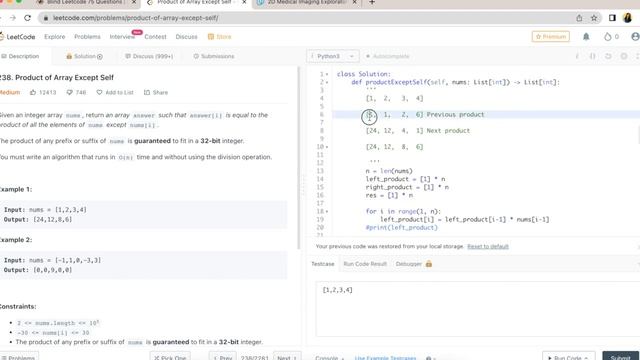Switch to Blind Leetcode 75 Questions tab
The width and height of the screenshot is (640, 360).
click(x=84, y=2)
